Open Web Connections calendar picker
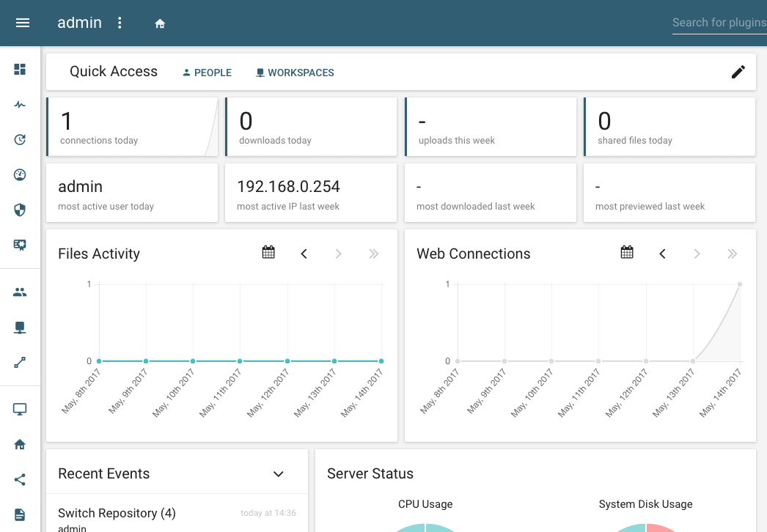The height and width of the screenshot is (532, 767). click(627, 252)
